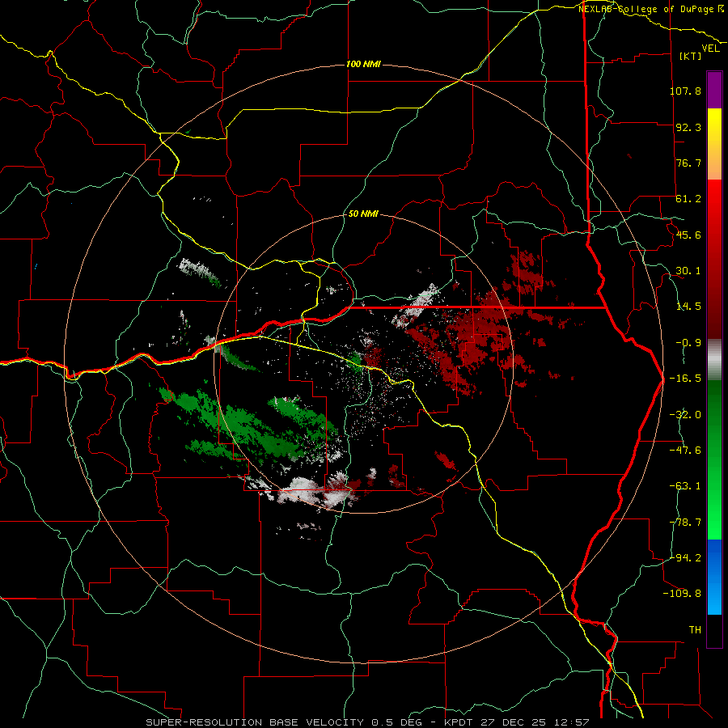Screen dimensions: 728x728
Task: Click the -78.7 value on the velocity scale
Action: pyautogui.click(x=685, y=523)
